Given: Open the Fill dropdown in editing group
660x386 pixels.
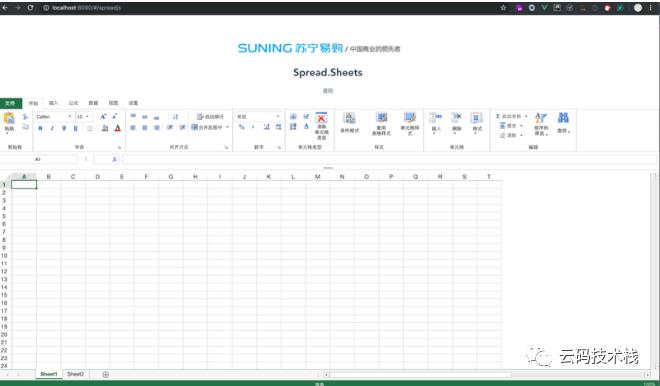Looking at the screenshot, I should coord(511,125).
